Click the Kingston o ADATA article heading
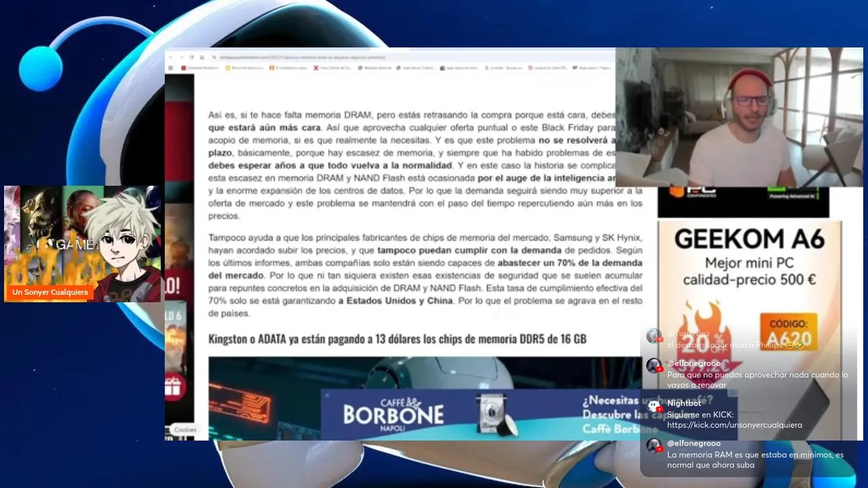The image size is (868, 488). [397, 339]
